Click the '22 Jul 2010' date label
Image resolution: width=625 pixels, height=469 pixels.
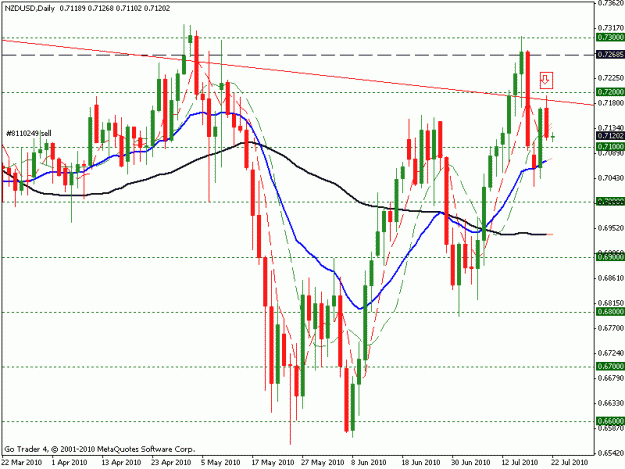pyautogui.click(x=569, y=462)
